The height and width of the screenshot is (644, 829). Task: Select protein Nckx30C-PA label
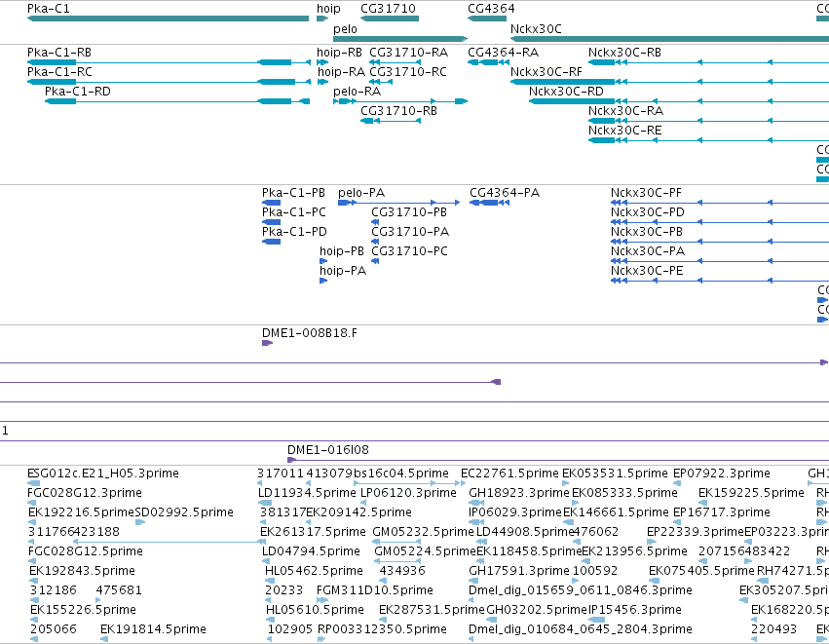(x=648, y=251)
